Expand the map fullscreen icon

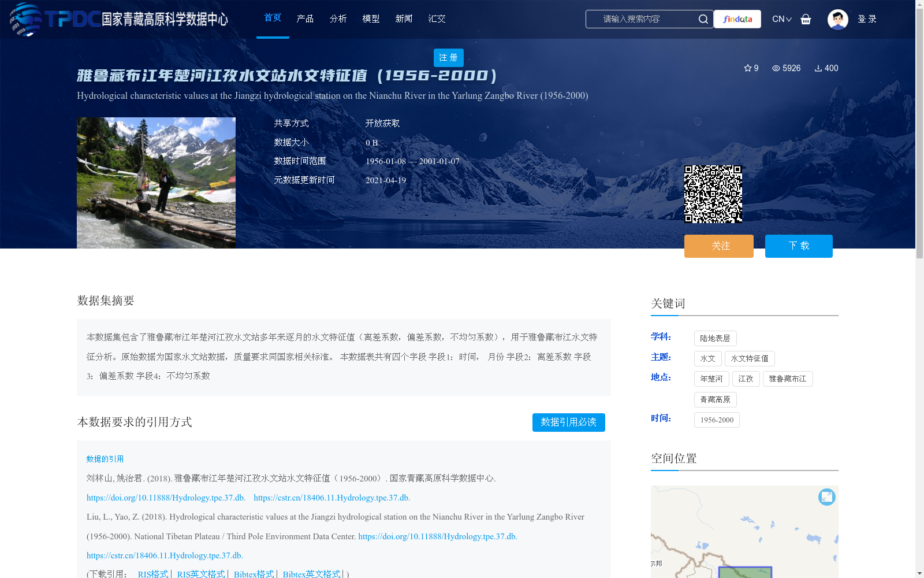pyautogui.click(x=827, y=497)
